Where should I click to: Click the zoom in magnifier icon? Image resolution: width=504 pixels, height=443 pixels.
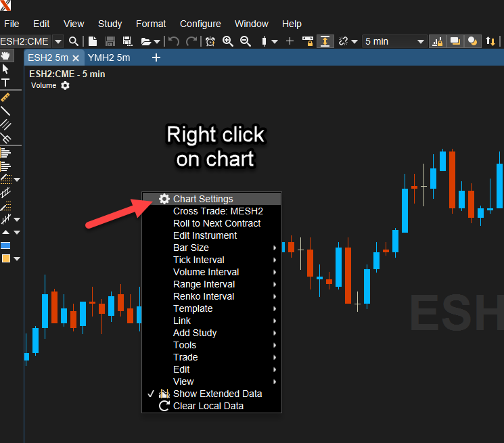228,41
